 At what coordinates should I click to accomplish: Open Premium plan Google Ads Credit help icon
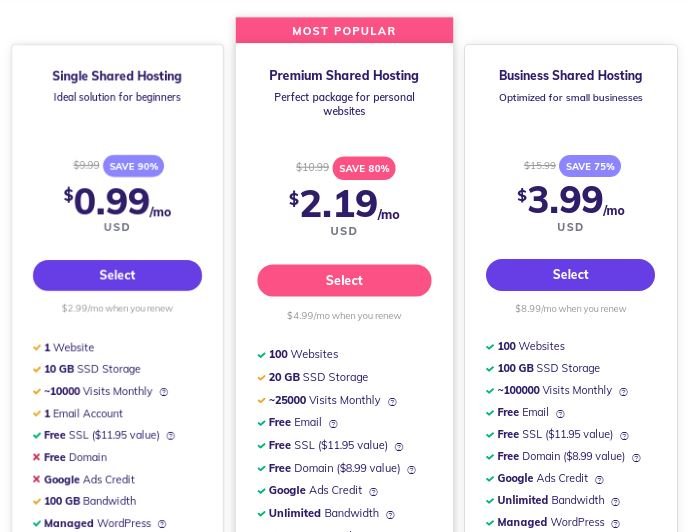click(x=373, y=492)
